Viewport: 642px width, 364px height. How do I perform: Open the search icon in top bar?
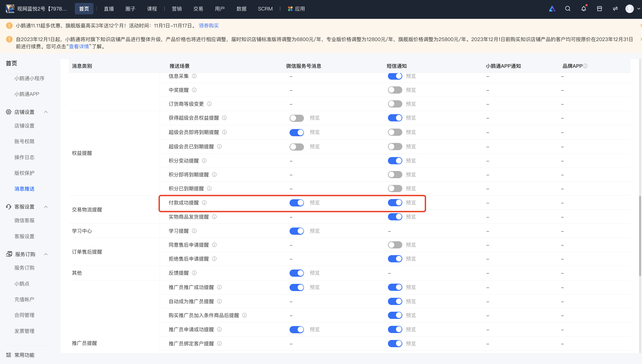tap(568, 9)
